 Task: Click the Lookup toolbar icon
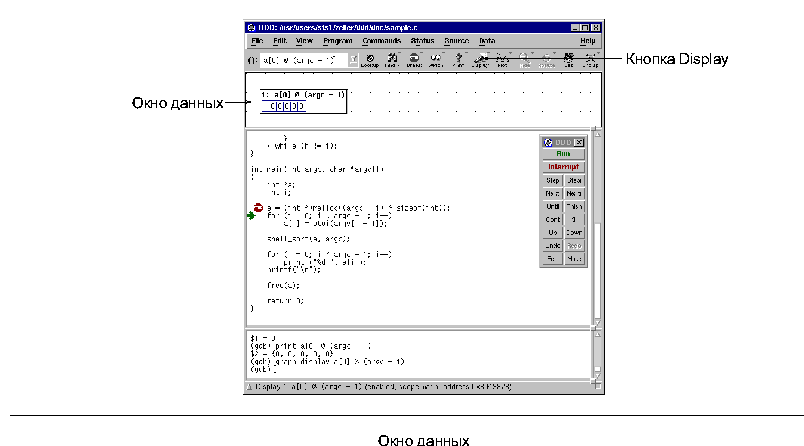point(369,60)
